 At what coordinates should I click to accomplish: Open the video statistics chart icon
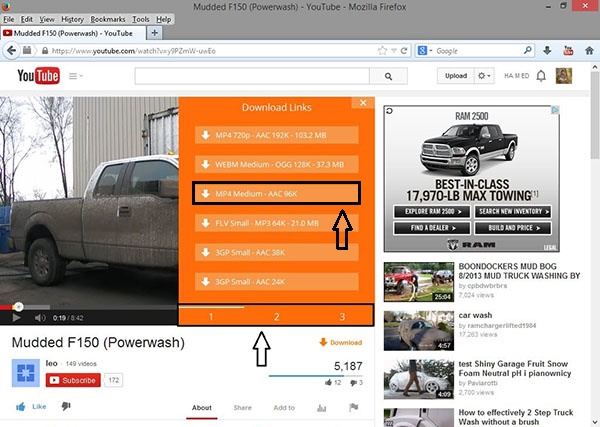tap(321, 408)
